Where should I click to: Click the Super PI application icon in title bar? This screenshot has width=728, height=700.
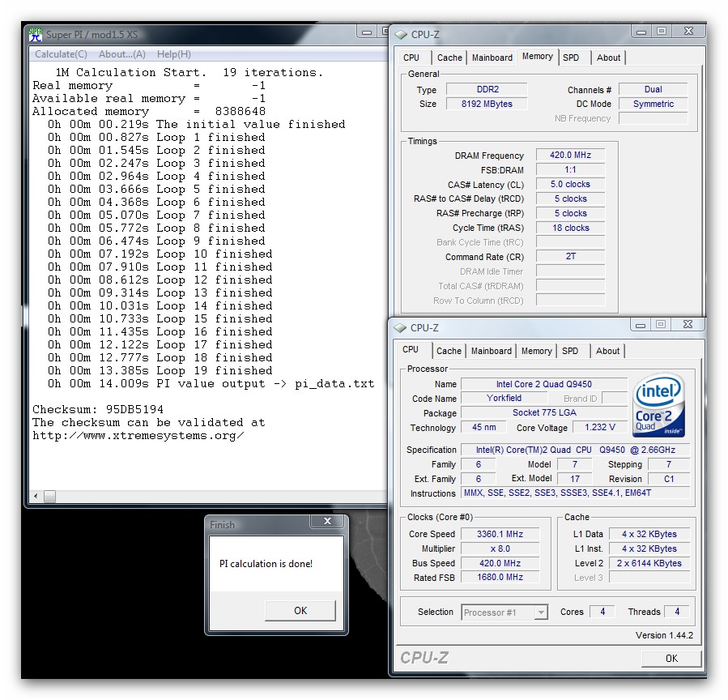pos(36,34)
